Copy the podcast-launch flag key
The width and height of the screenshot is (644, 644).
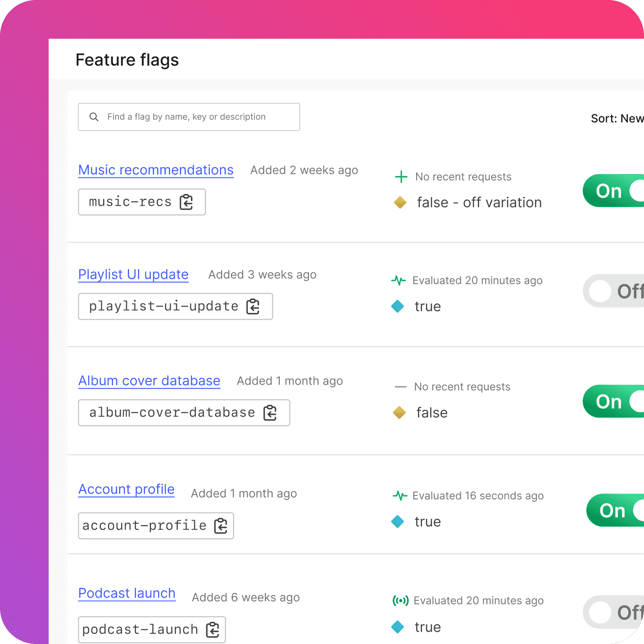pyautogui.click(x=213, y=630)
